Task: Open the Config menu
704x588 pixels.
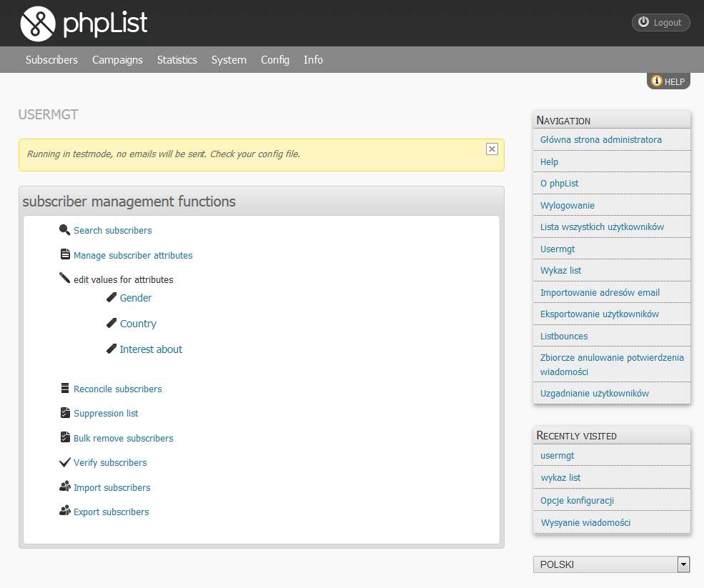Action: pos(275,60)
